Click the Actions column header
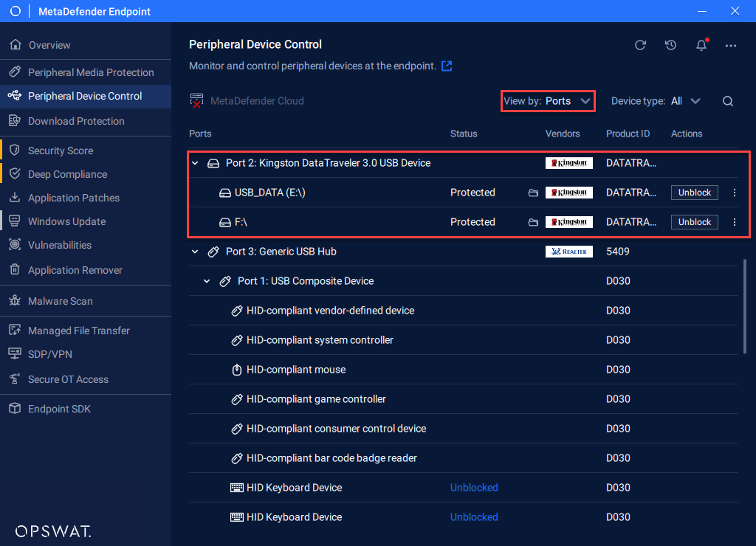The height and width of the screenshot is (546, 756). [687, 134]
